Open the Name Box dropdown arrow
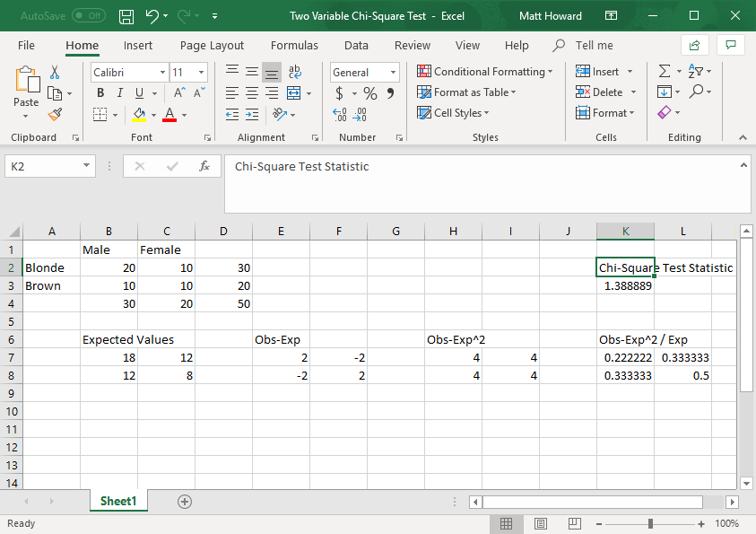The image size is (756, 534). [86, 166]
